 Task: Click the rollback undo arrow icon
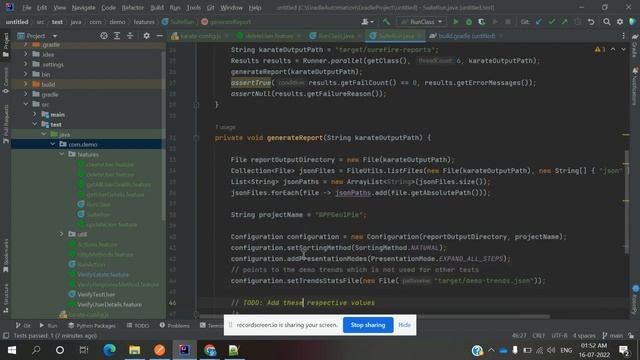591,22
